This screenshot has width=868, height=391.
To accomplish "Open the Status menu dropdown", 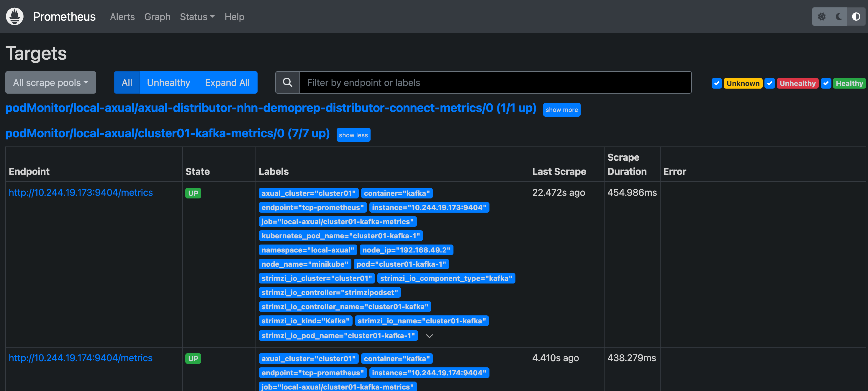I will [197, 17].
